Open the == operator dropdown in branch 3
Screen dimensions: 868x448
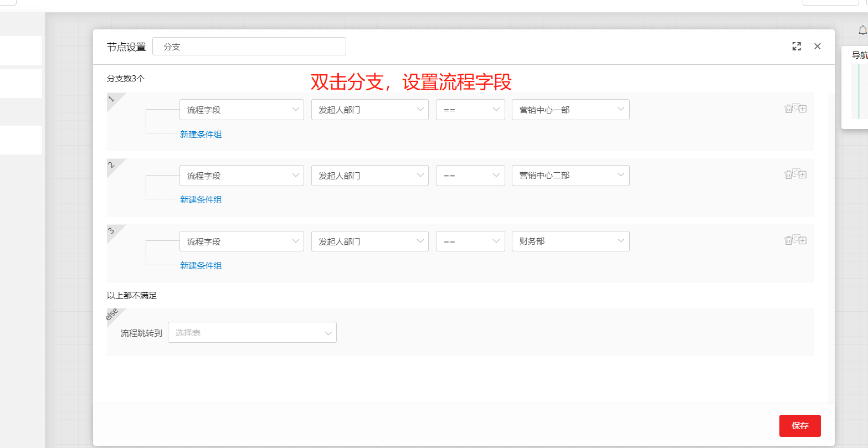[470, 241]
